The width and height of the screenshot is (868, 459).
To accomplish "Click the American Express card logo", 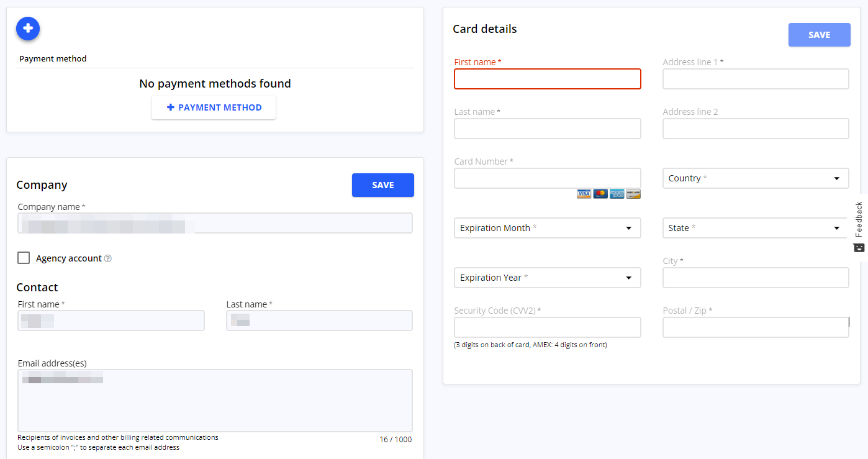I will pyautogui.click(x=617, y=194).
